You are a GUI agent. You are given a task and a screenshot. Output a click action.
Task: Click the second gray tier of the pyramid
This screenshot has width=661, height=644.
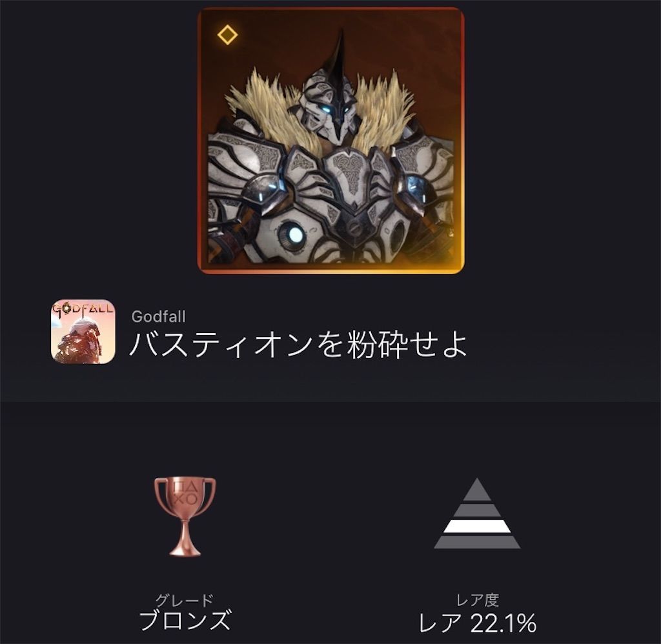(x=477, y=510)
